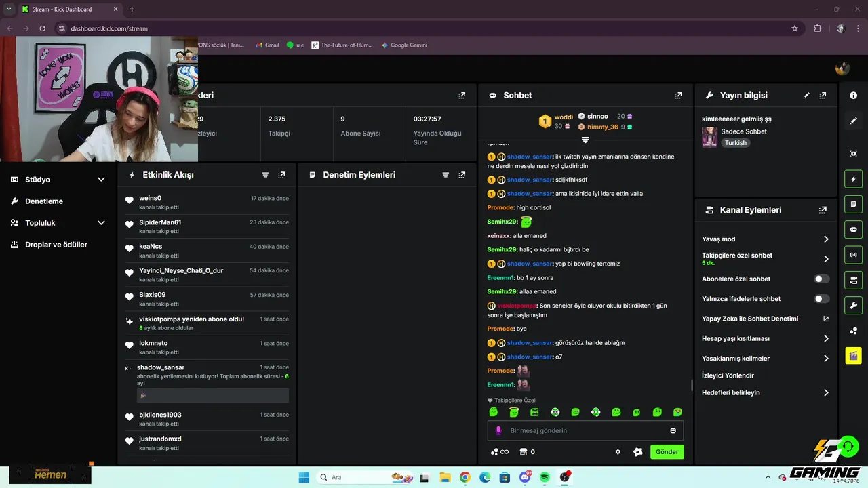Click the focus frame icon in right sidebar
The width and height of the screenshot is (868, 488).
pos(853,154)
